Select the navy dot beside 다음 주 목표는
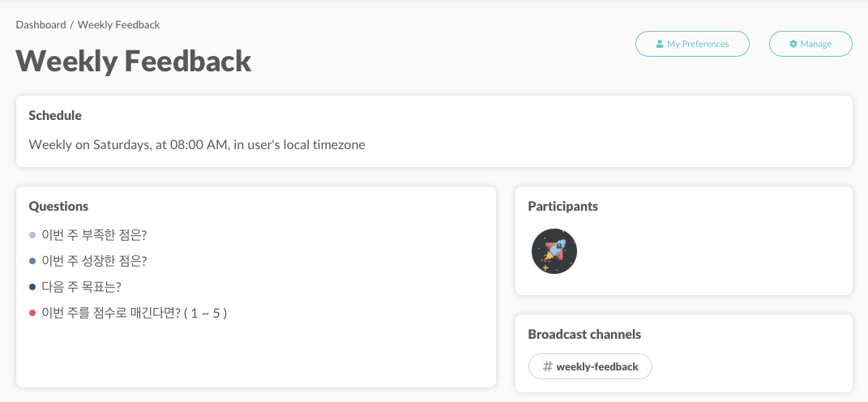The width and height of the screenshot is (868, 402). click(32, 288)
